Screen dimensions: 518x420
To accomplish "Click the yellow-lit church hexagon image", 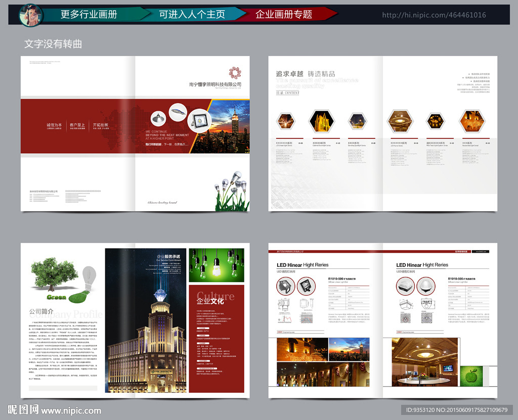I will coord(320,121).
